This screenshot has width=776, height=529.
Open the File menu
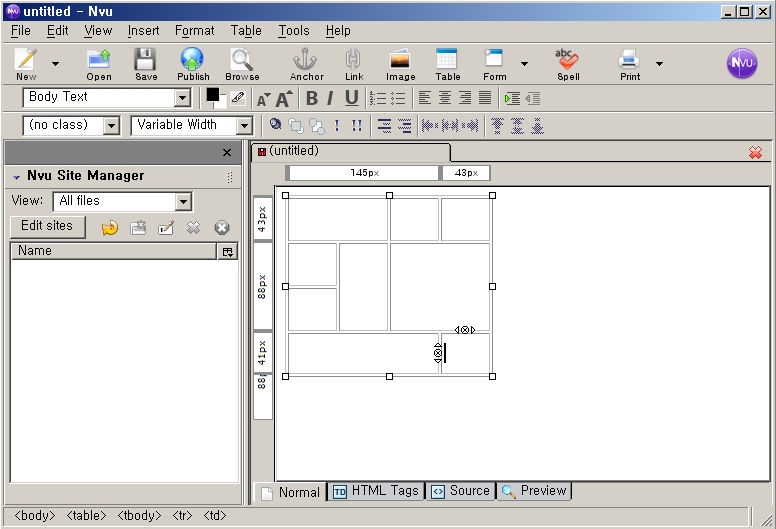coord(20,31)
